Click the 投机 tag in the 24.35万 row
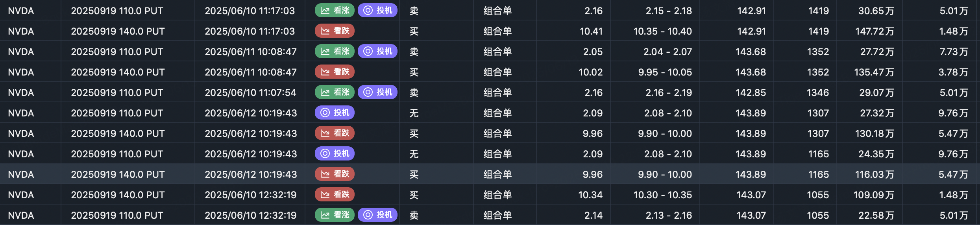Viewport: 980px width, 225px height. pos(335,154)
